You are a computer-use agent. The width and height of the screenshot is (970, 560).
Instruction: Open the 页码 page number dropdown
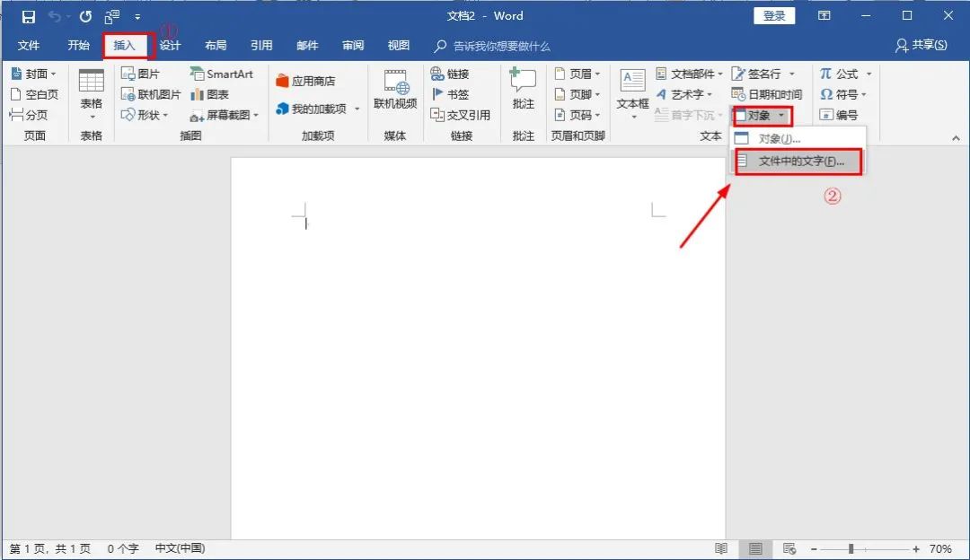[578, 115]
